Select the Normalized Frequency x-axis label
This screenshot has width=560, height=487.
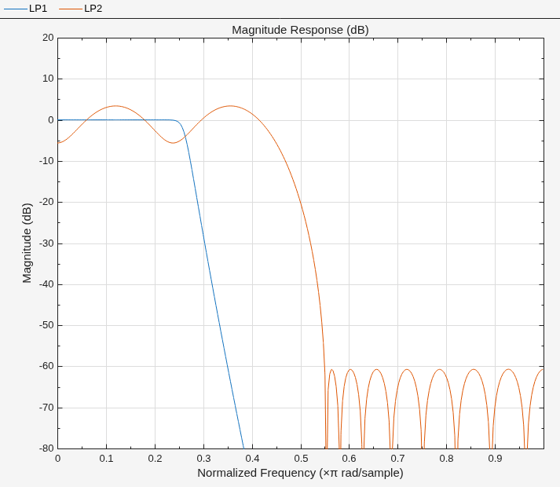pos(300,473)
